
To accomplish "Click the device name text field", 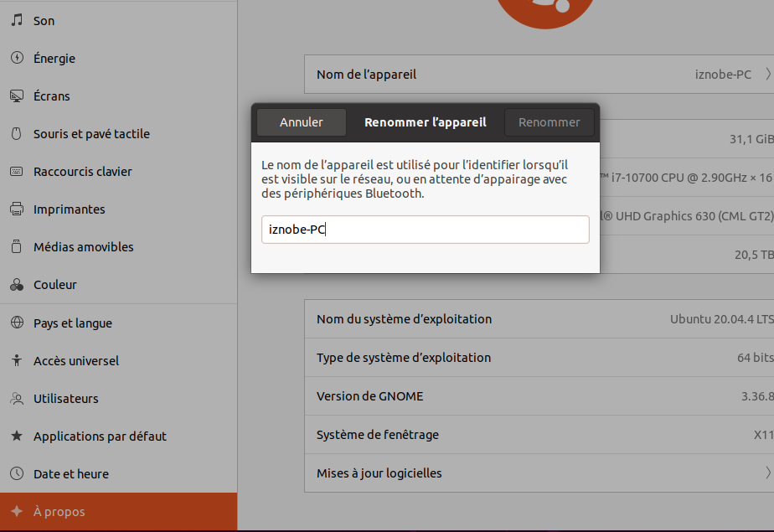I will [425, 230].
